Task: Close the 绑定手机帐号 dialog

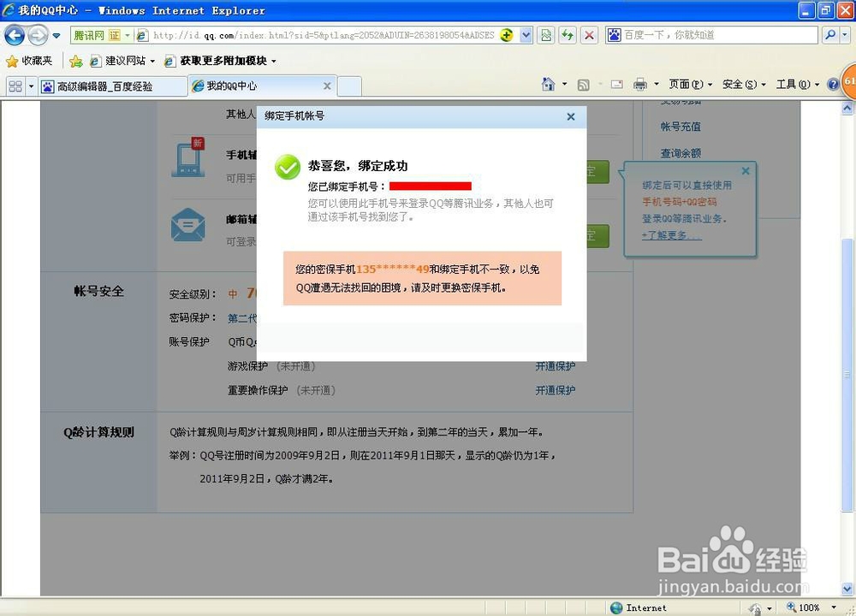Action: pyautogui.click(x=570, y=116)
